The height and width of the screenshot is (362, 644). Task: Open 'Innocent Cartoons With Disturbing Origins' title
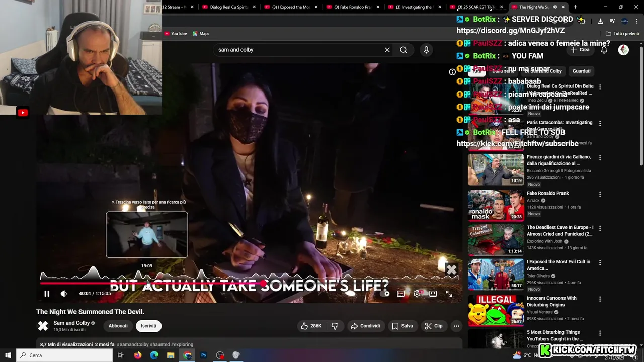(552, 301)
